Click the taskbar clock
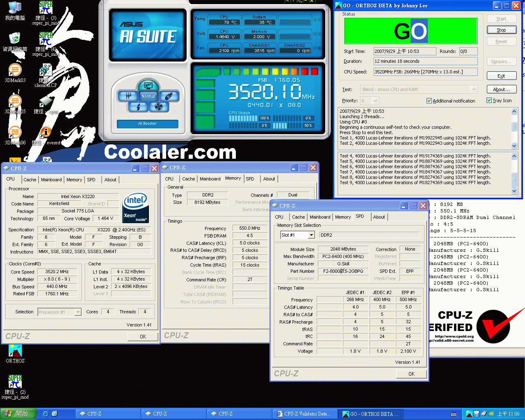 (508, 414)
